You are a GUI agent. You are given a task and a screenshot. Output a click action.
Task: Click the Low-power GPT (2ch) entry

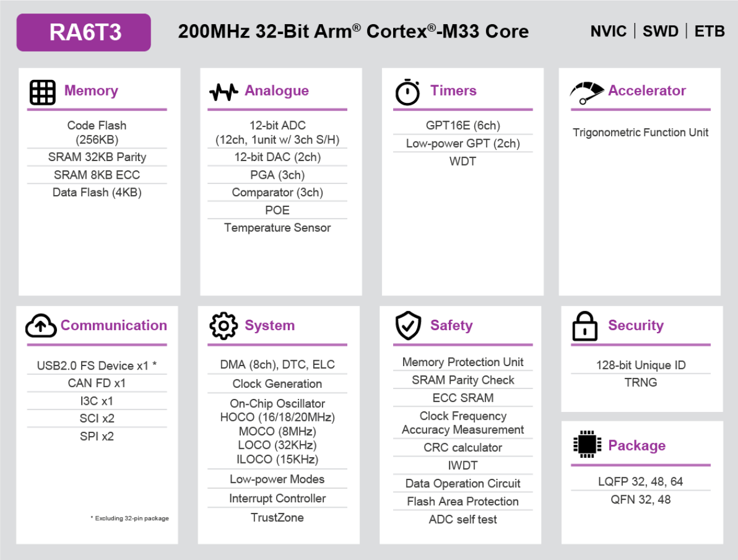[463, 143]
